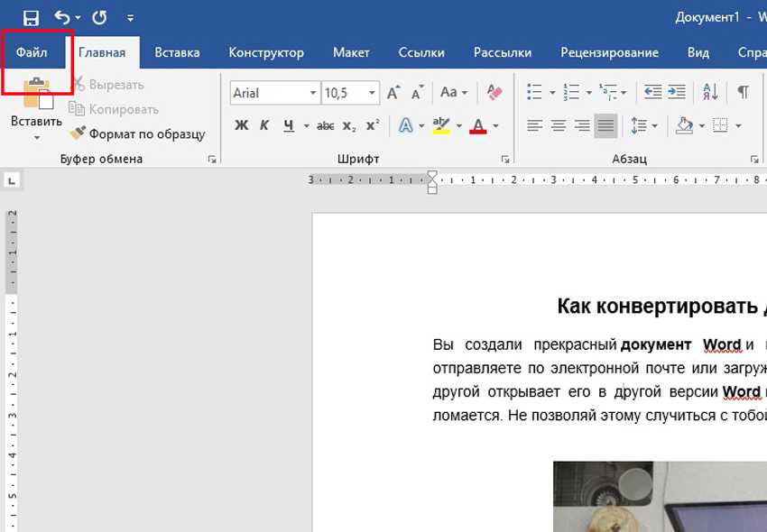Open the Абзац dialog launcher
The height and width of the screenshot is (532, 767).
pos(754,159)
